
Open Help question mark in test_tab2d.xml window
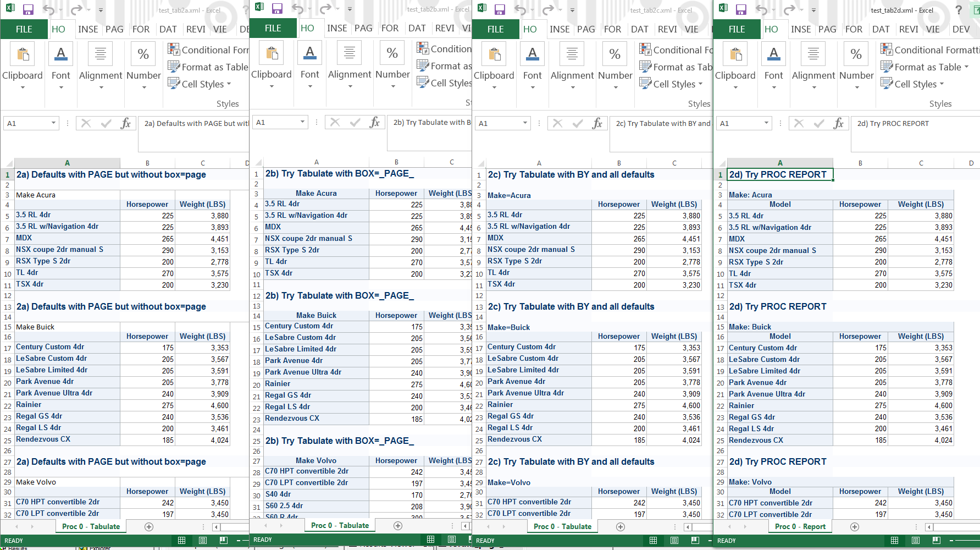coord(959,9)
